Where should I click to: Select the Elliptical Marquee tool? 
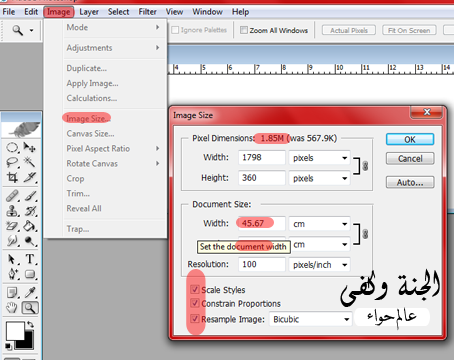[12, 147]
